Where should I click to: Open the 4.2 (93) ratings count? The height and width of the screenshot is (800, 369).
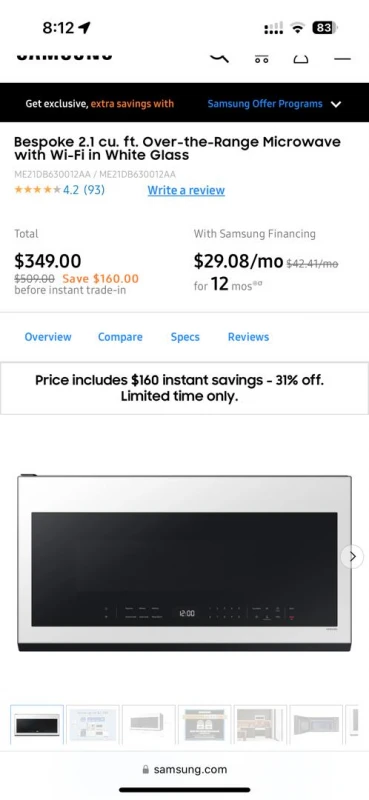[x=84, y=190]
